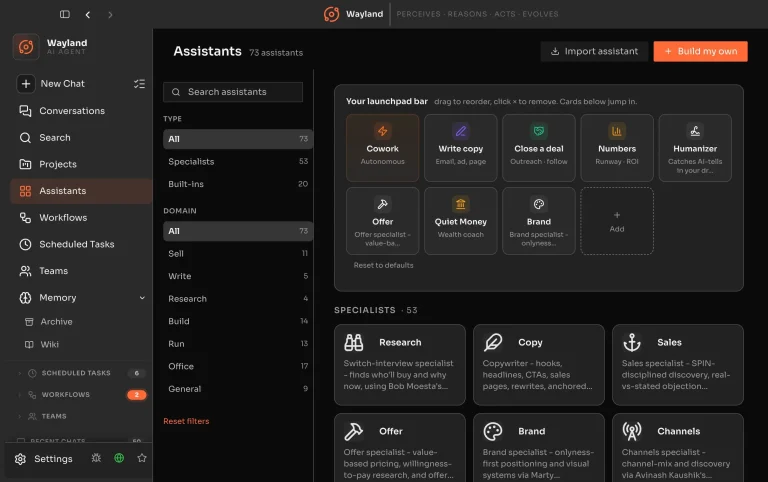
Task: Open the Quiet Money launchpad card
Action: [461, 221]
